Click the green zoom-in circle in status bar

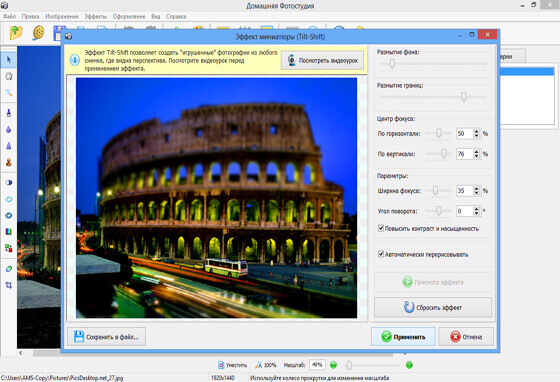[x=409, y=365]
